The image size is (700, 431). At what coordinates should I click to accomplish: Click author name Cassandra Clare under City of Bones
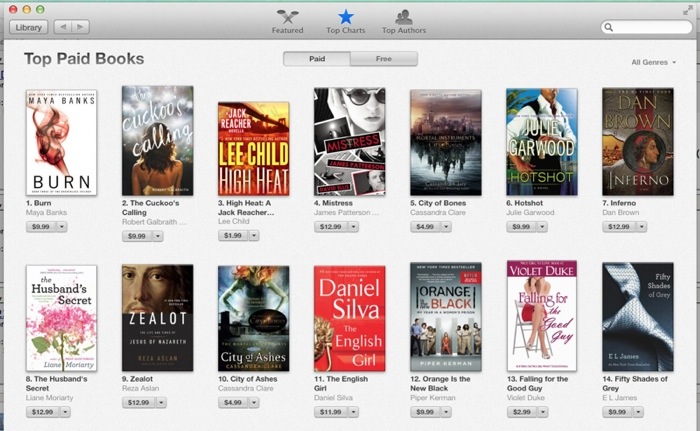pos(438,213)
